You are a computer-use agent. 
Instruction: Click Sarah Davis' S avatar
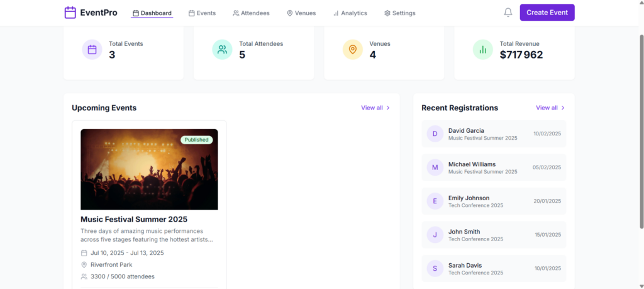435,268
